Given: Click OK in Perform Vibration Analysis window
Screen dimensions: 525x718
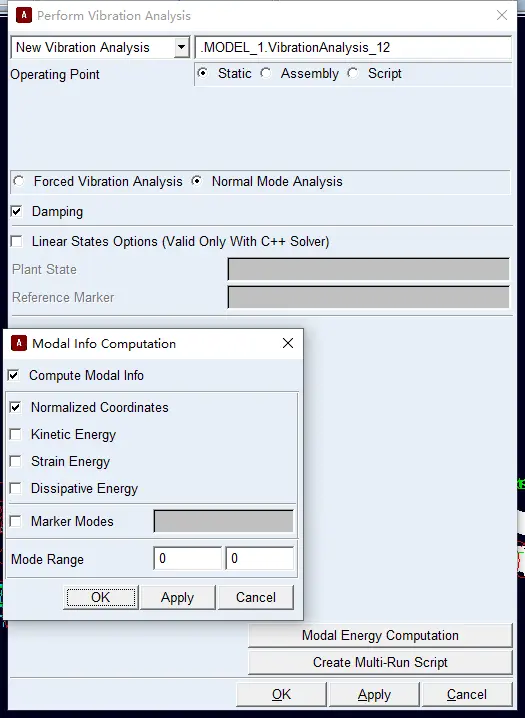Looking at the screenshot, I should [x=281, y=695].
